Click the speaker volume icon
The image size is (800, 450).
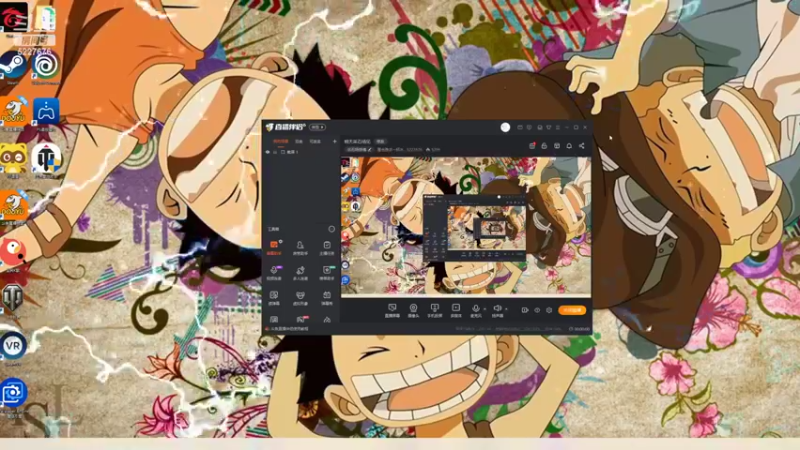pos(497,308)
